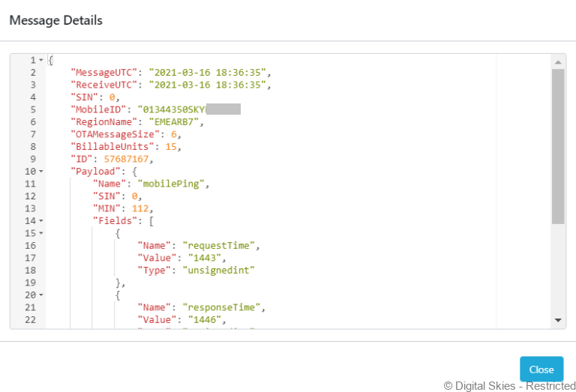Collapse the Payload object fold arrow
Viewport: 576px width, 392px height.
pyautogui.click(x=41, y=172)
